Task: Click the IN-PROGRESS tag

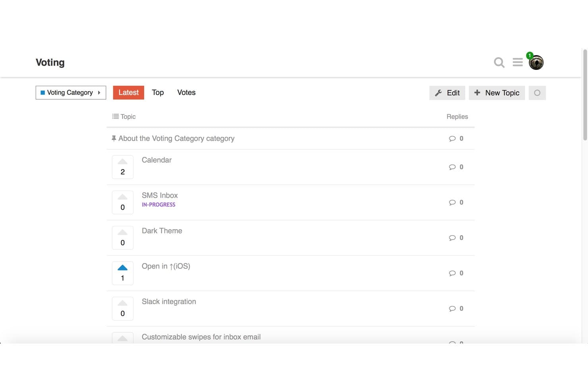Action: [x=159, y=205]
